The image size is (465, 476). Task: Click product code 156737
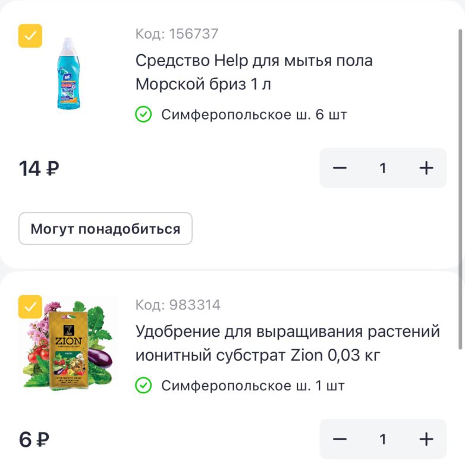pos(177,34)
